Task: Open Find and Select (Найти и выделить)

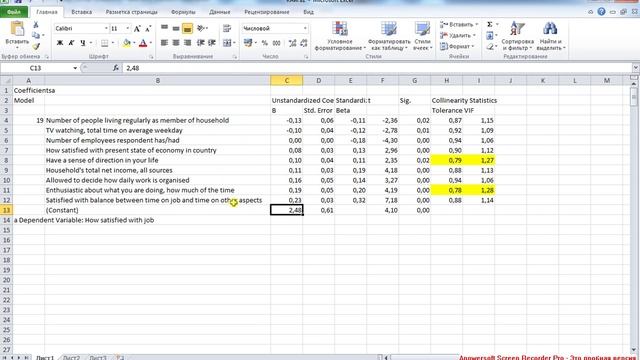Action: (550, 36)
